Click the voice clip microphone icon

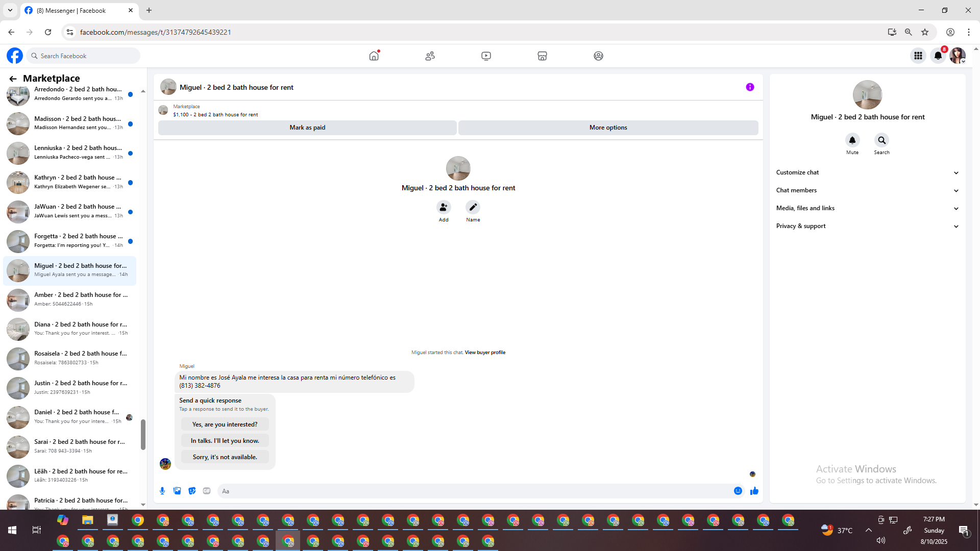click(162, 491)
